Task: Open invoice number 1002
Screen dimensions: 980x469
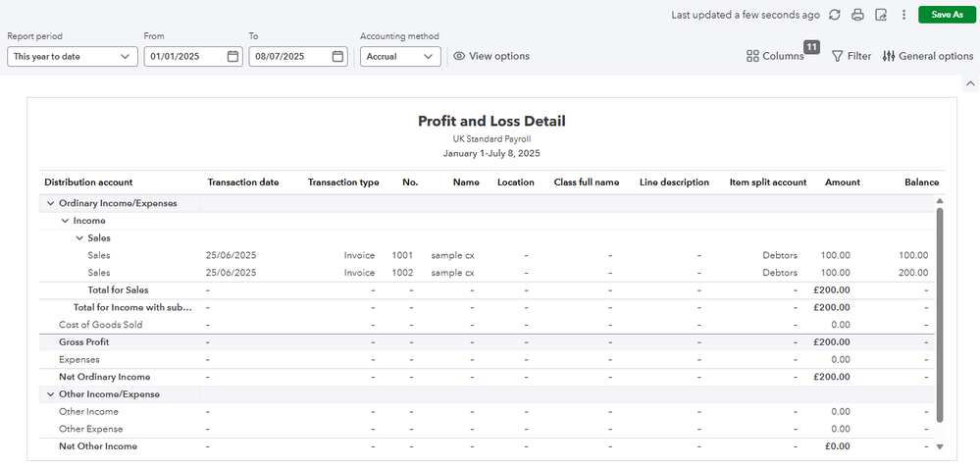Action: pos(402,273)
